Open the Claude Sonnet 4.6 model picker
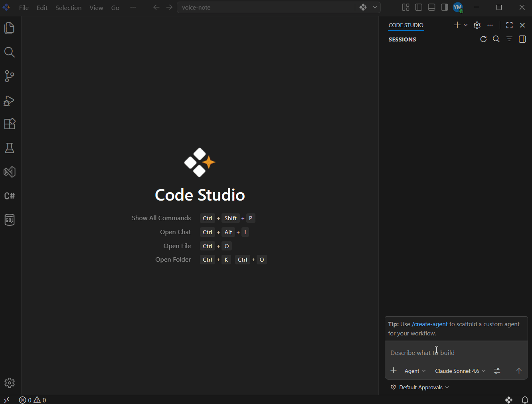The width and height of the screenshot is (532, 404). (x=460, y=371)
